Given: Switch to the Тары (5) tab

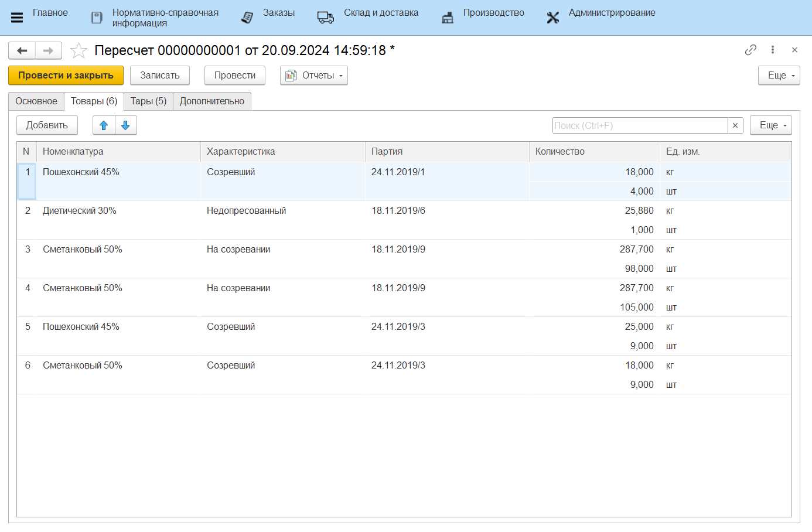Looking at the screenshot, I should [x=148, y=101].
